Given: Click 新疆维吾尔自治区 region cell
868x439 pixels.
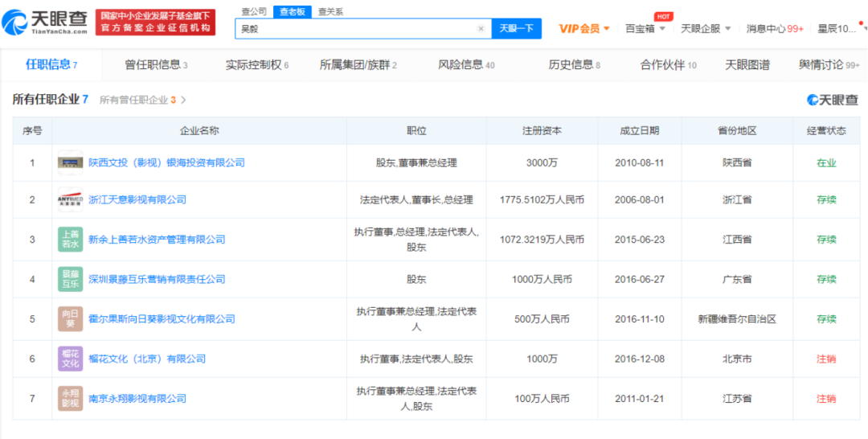Looking at the screenshot, I should (737, 319).
